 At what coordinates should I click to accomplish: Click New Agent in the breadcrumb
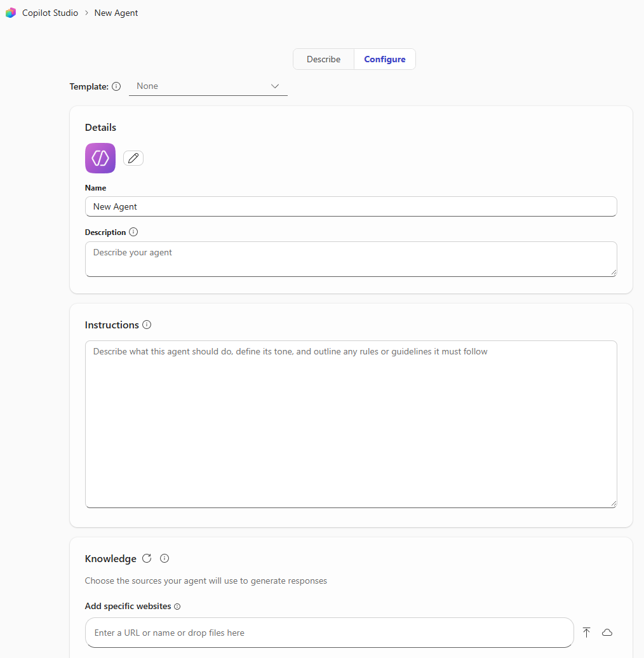pyautogui.click(x=116, y=12)
